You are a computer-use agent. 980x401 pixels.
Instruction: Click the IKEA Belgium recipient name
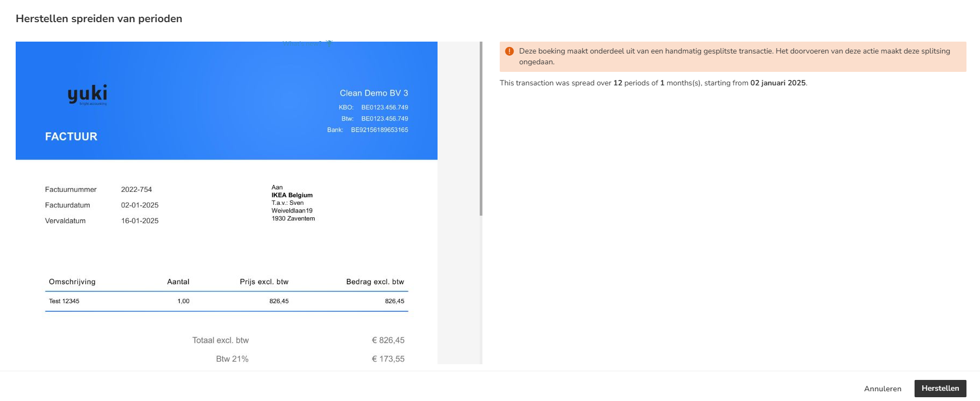coord(292,195)
